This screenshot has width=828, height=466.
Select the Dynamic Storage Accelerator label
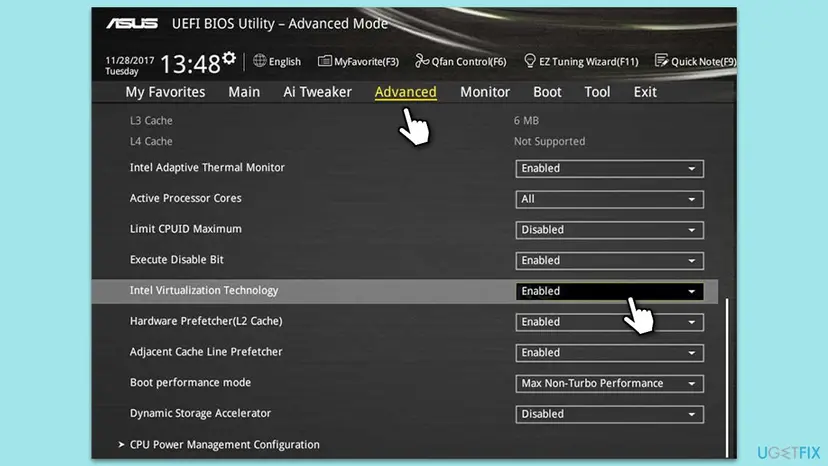tap(200, 413)
